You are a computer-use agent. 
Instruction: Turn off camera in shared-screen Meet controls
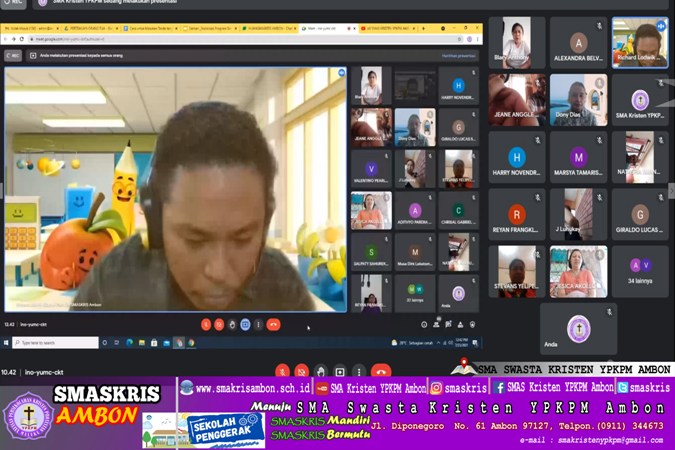(x=219, y=325)
